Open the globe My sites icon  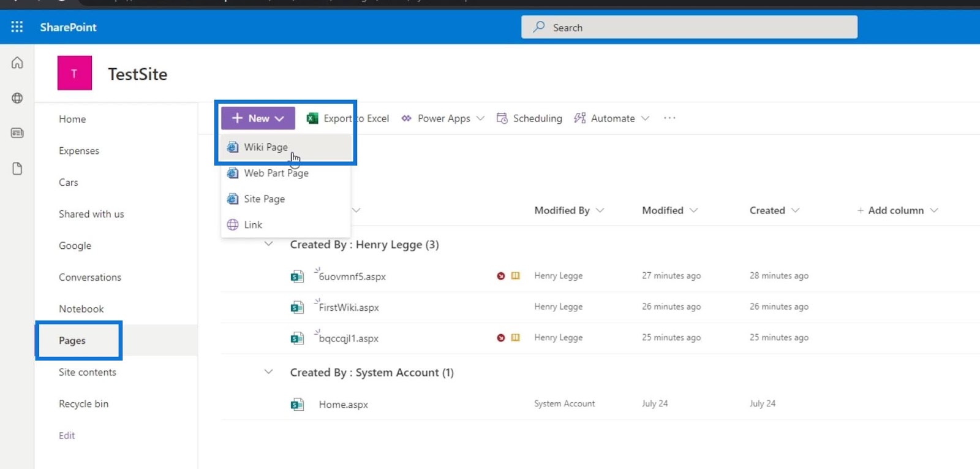17,98
